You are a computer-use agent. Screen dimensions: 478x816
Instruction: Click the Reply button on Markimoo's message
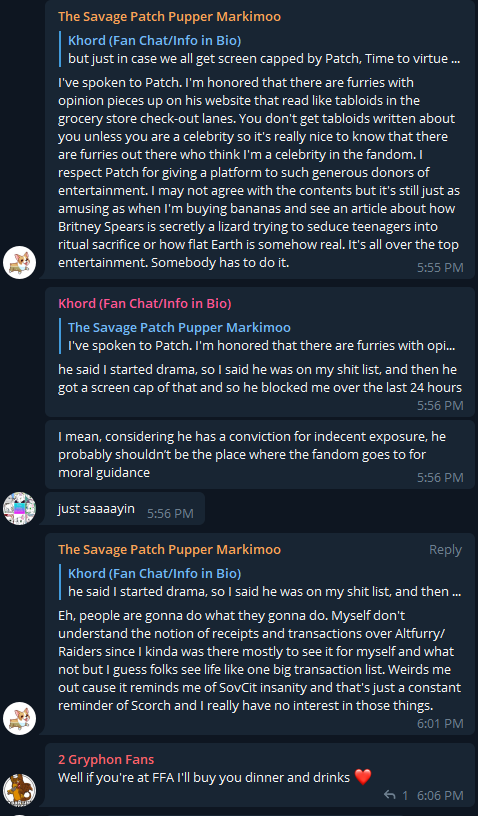click(x=445, y=550)
